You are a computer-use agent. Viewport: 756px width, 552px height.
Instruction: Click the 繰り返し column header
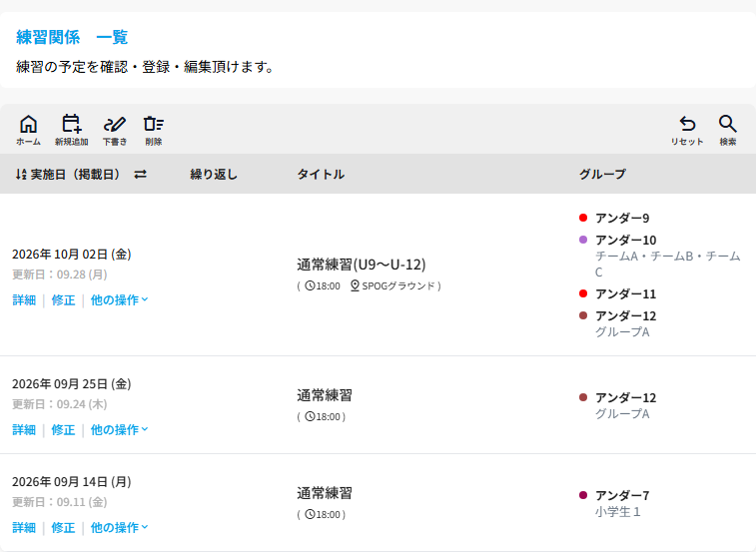214,174
